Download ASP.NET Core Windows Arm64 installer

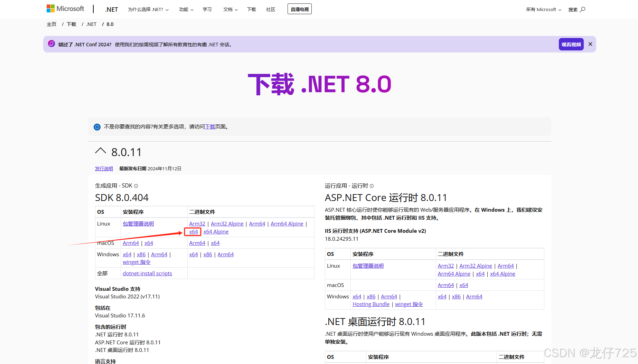click(x=389, y=297)
